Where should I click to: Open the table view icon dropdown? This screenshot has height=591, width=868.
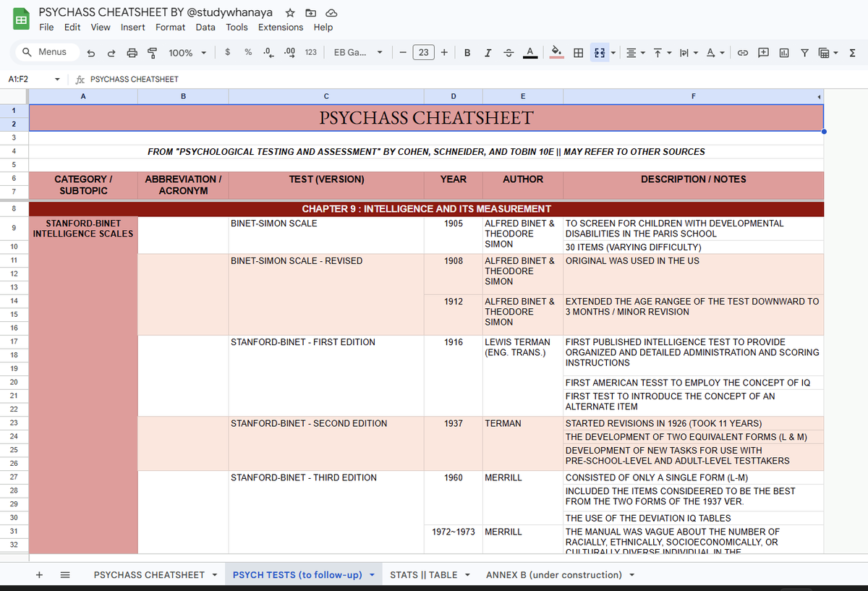tap(828, 52)
